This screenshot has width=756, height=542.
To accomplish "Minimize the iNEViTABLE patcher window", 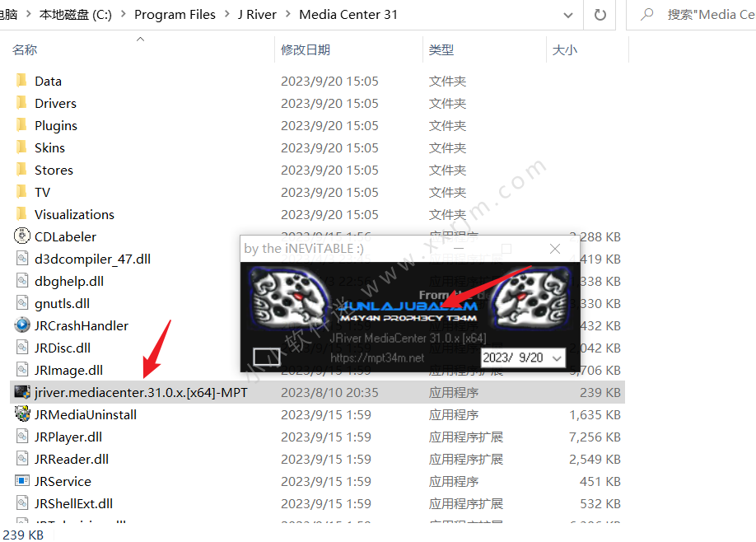I will tap(459, 248).
